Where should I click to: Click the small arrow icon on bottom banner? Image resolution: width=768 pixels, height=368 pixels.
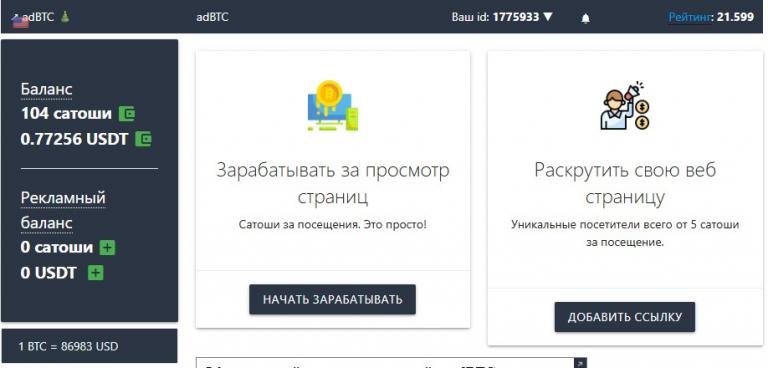(580, 363)
